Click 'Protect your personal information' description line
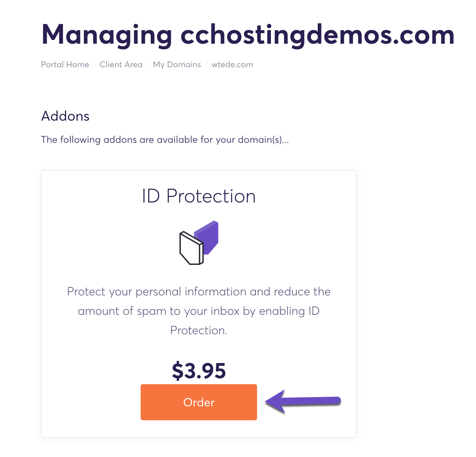Image resolution: width=476 pixels, height=457 pixels. (199, 292)
